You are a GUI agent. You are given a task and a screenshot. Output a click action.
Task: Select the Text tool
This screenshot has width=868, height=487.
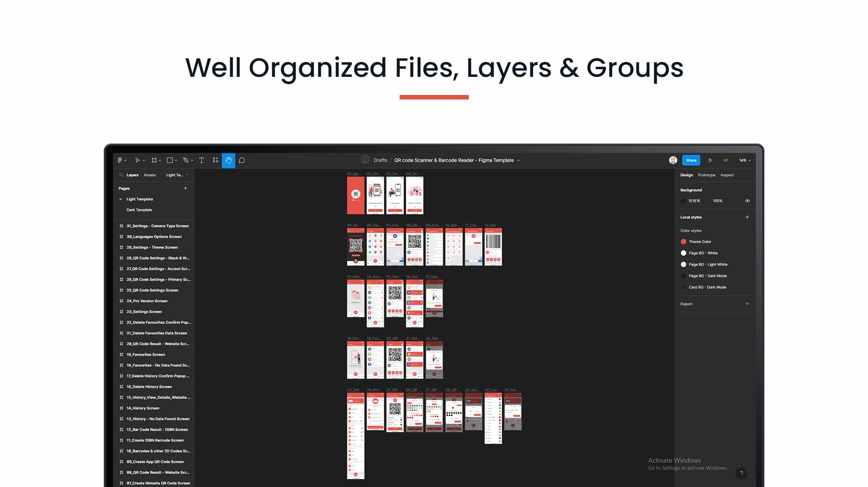[202, 160]
